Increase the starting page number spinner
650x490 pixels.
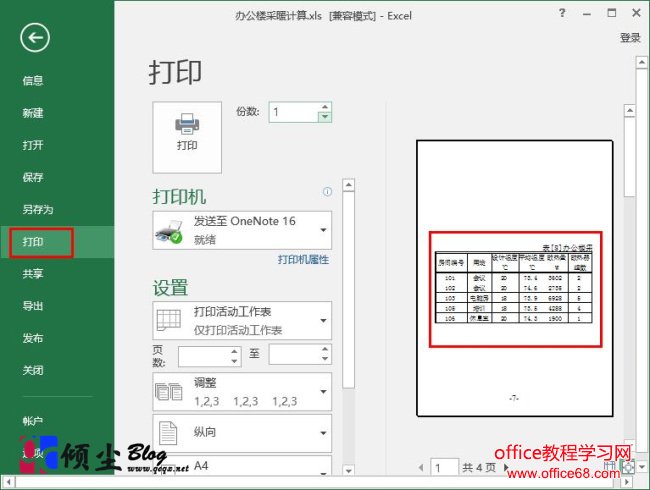[x=234, y=351]
